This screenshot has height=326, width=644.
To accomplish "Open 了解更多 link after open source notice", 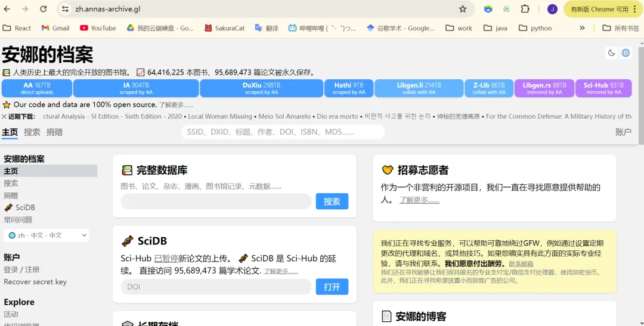I will (176, 105).
